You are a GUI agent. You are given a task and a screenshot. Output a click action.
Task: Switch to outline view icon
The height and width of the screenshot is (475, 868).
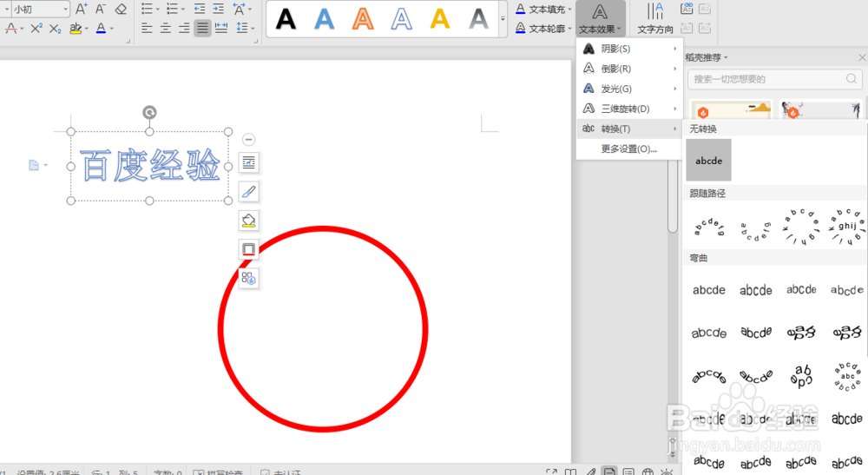click(628, 472)
